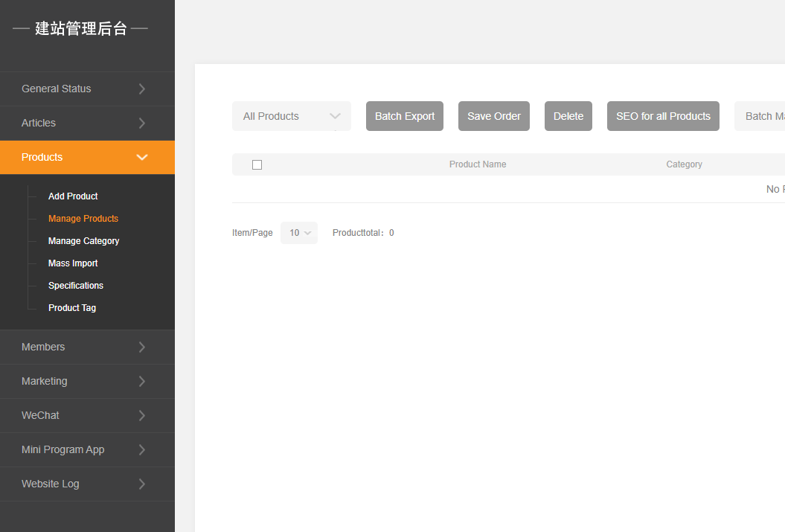Tick the select-all checkbox in table header
785x532 pixels.
[x=257, y=165]
